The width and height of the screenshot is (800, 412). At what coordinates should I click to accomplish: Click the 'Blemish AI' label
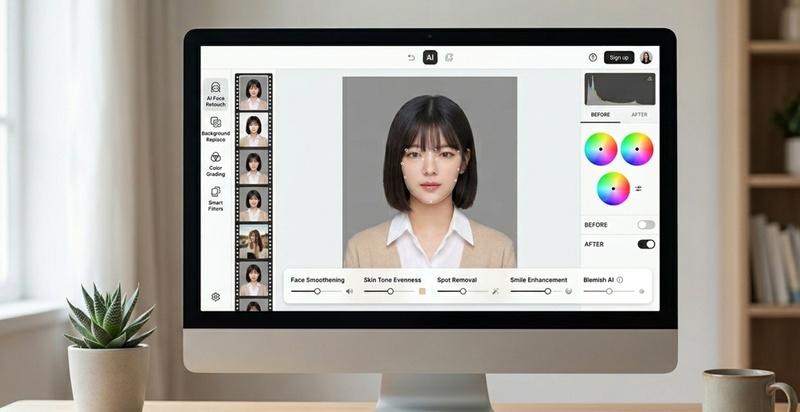[598, 280]
